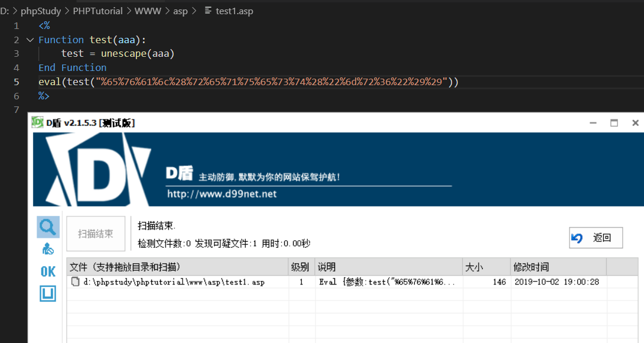This screenshot has width=644, height=343.
Task: Sort by the 大小 column header
Action: 486,267
